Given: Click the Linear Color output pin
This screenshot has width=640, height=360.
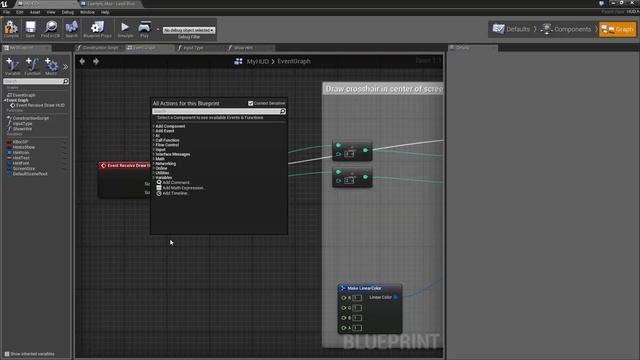Looking at the screenshot, I should pyautogui.click(x=396, y=297).
